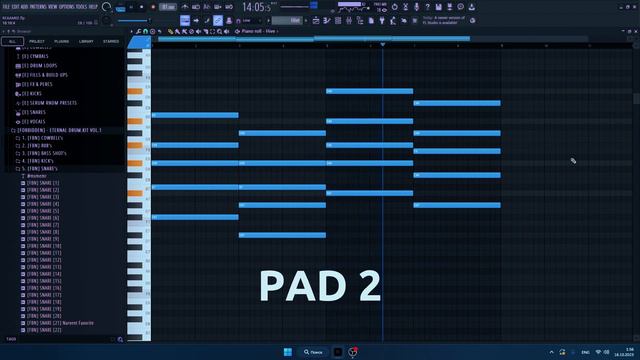
Task: Select the ALL browser tab
Action: pos(12,42)
